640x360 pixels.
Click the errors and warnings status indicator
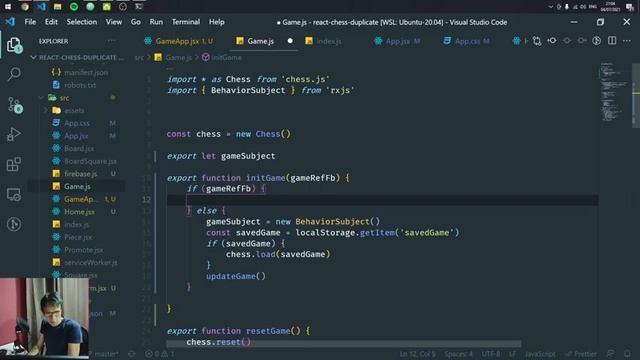pos(160,354)
